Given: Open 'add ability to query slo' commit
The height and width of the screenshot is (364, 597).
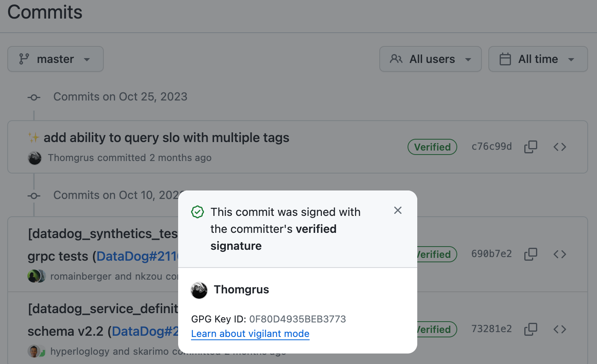Looking at the screenshot, I should tap(166, 138).
